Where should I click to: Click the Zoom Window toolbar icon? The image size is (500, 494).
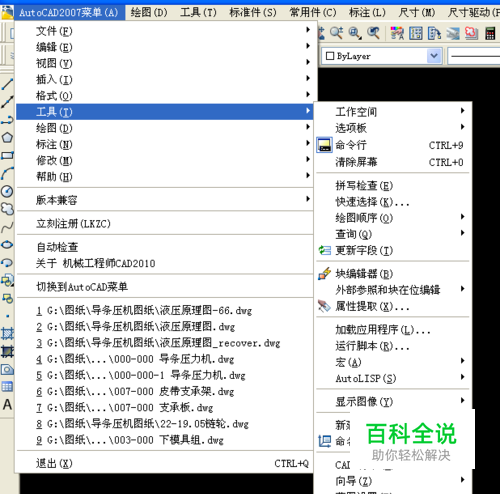pos(355,33)
